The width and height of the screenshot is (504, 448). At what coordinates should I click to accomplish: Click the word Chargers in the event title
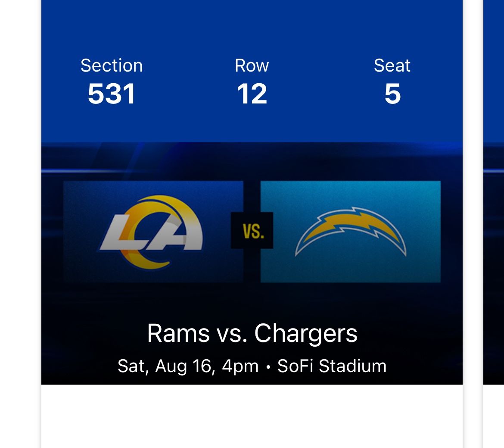(306, 333)
